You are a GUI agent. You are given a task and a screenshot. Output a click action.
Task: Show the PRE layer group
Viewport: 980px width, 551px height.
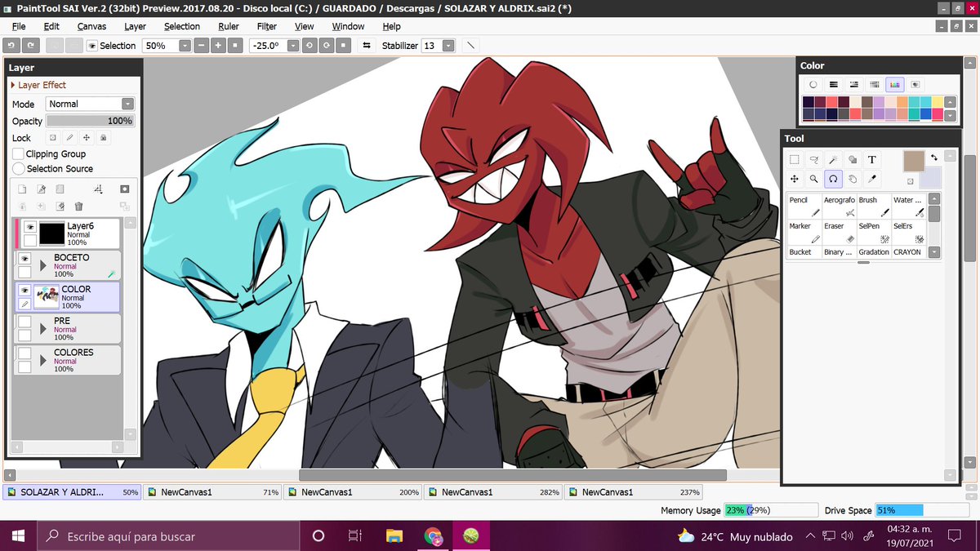(x=24, y=322)
